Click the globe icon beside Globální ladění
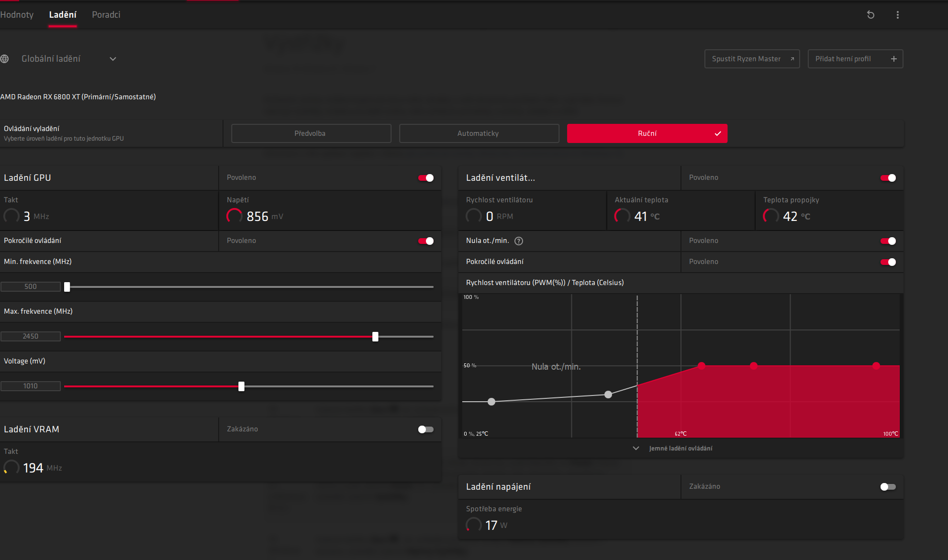Screen dimensions: 948x560 [x=5, y=59]
